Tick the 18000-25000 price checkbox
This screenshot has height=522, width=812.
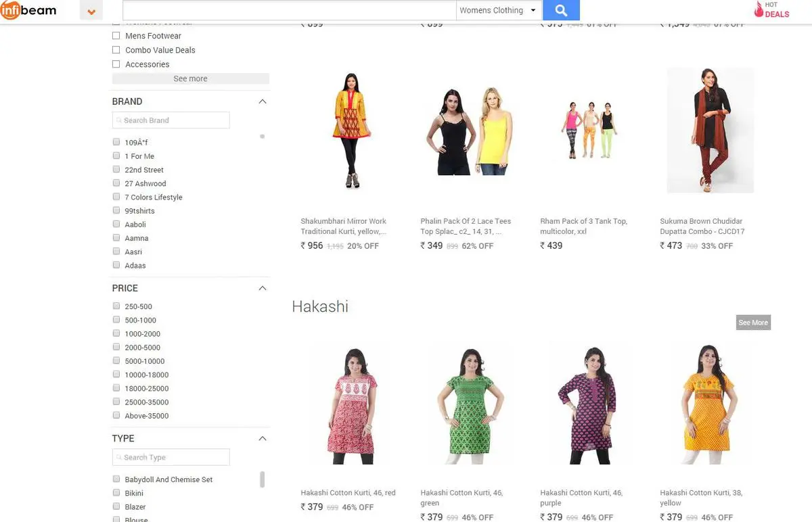[x=116, y=387]
